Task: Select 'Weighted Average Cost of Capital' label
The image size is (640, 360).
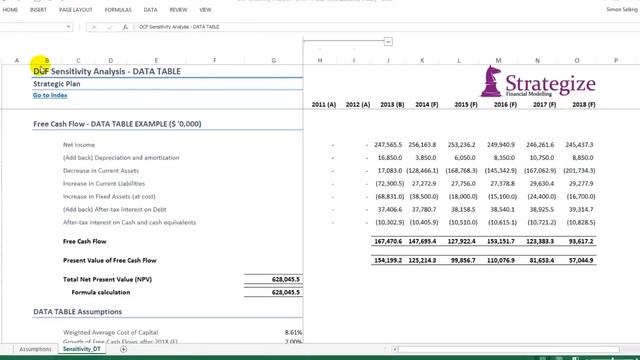Action: (110, 333)
